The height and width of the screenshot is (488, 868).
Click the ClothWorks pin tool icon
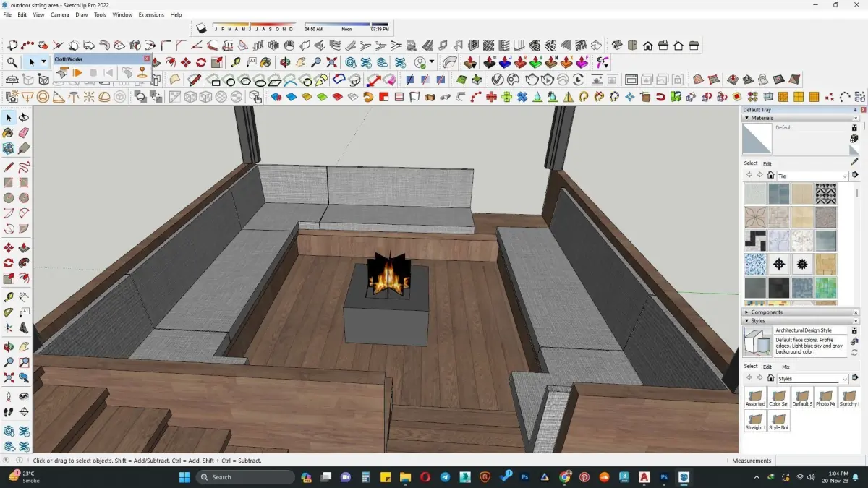[x=142, y=72]
